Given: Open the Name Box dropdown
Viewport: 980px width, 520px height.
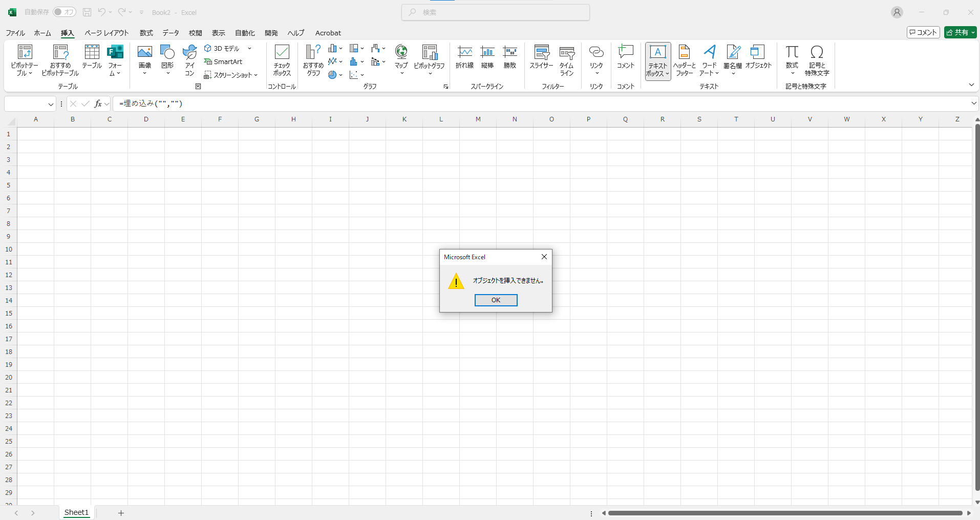Looking at the screenshot, I should coord(51,104).
